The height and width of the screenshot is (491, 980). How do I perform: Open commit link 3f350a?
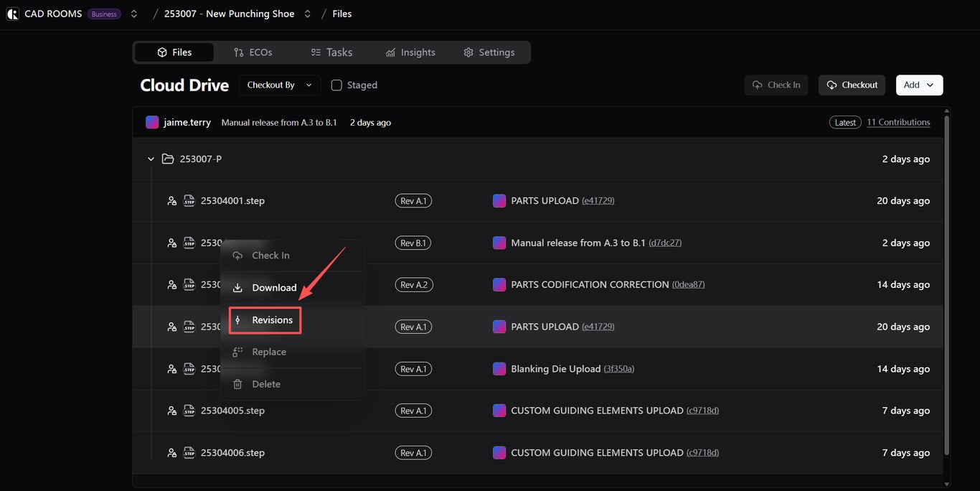(619, 369)
